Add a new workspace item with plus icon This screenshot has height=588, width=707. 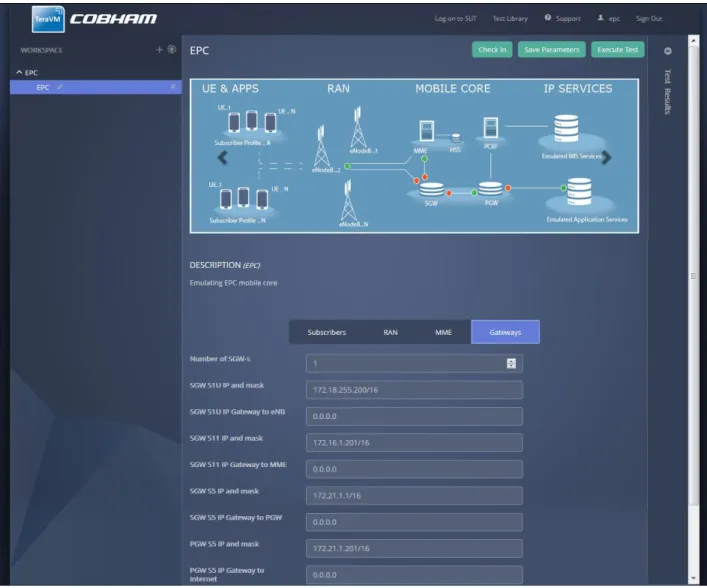pos(159,50)
